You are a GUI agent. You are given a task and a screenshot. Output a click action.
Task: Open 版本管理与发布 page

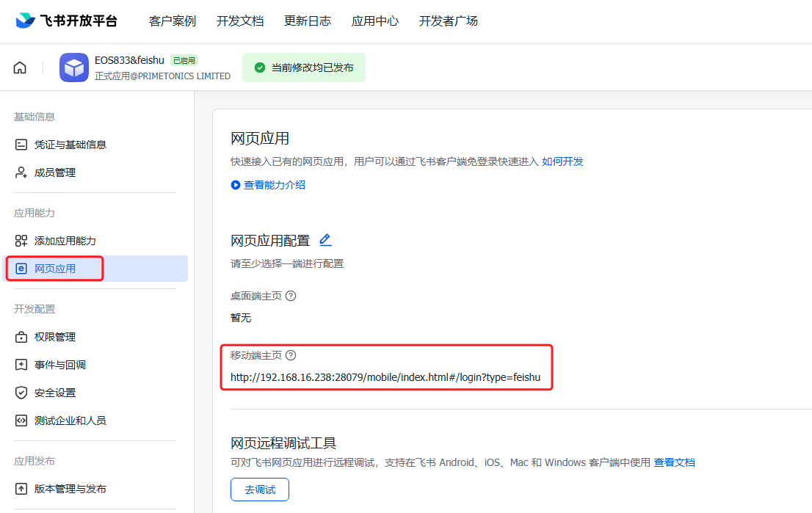[70, 489]
